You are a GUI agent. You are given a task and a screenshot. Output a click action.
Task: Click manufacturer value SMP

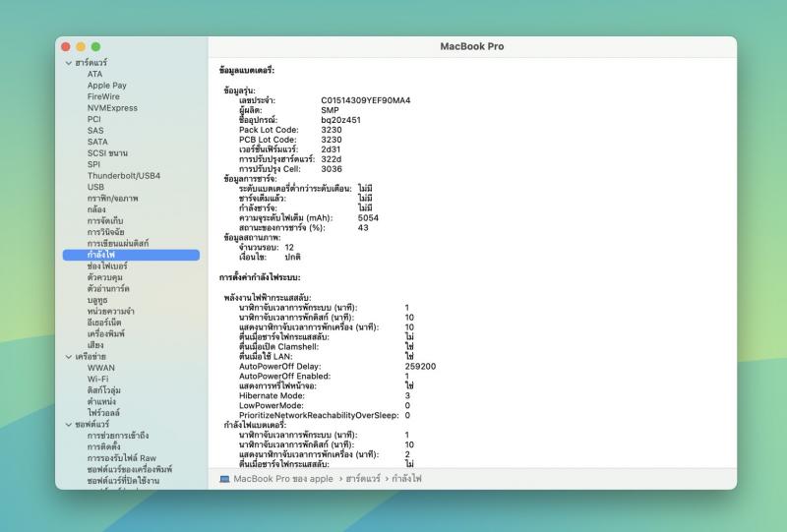(x=330, y=110)
